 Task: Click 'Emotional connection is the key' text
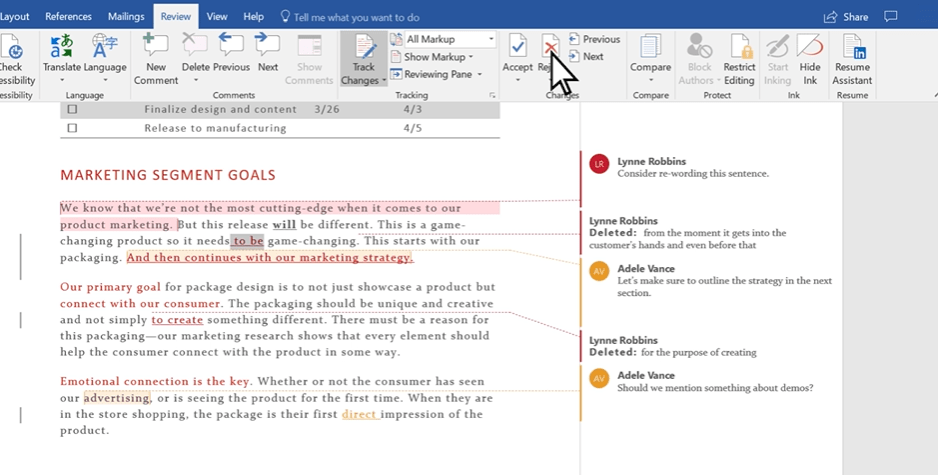[x=155, y=381]
